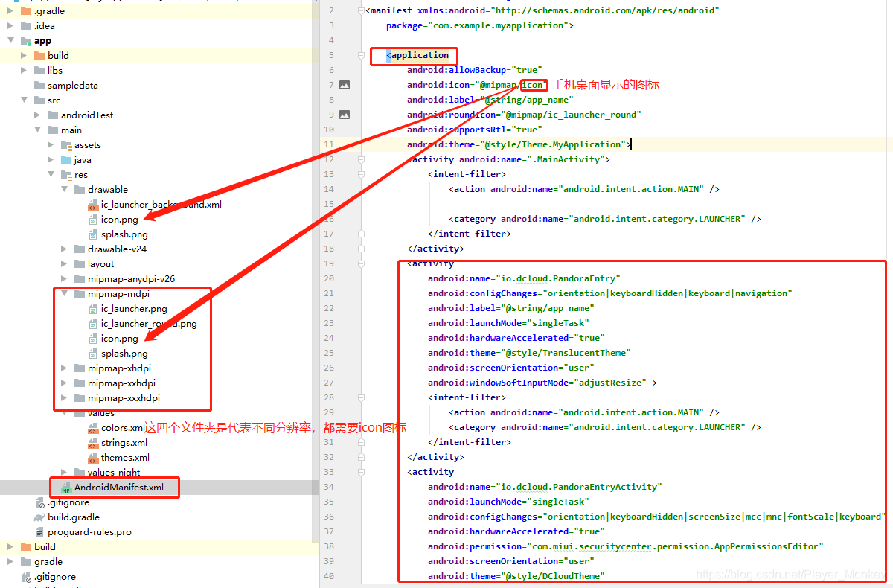The width and height of the screenshot is (893, 588).
Task: Click the libs folder icon
Action: pyautogui.click(x=39, y=71)
